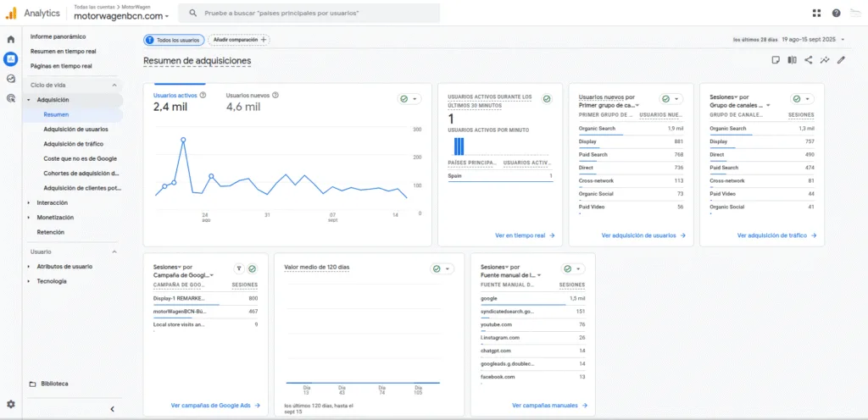Open the Advertising icon in left rail
868x420 pixels.
pyautogui.click(x=10, y=98)
